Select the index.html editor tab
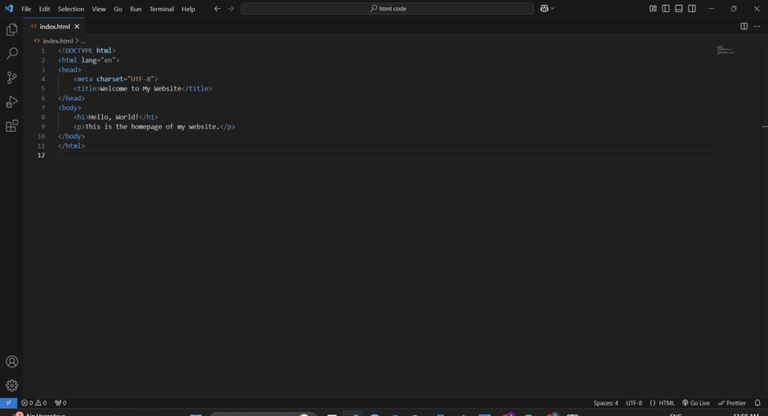Screen dimensions: 768x416 (54, 26)
